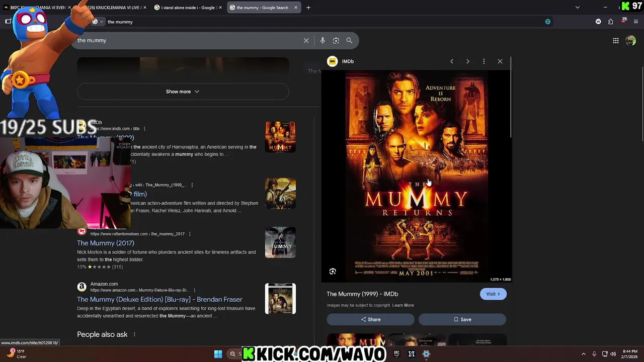Screen dimensions: 644x362
Task: Show hidden system tray icons
Action: pos(584,354)
